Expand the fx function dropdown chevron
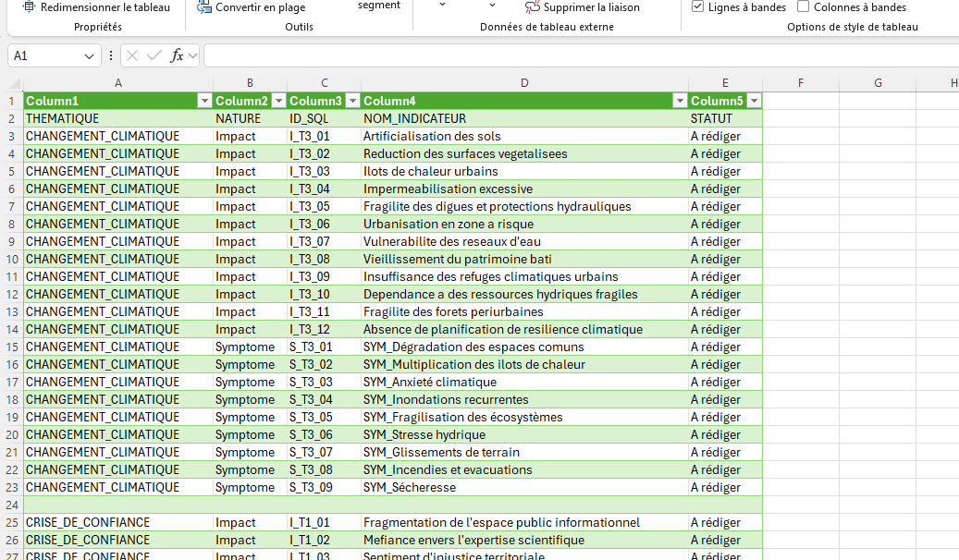 [192, 56]
